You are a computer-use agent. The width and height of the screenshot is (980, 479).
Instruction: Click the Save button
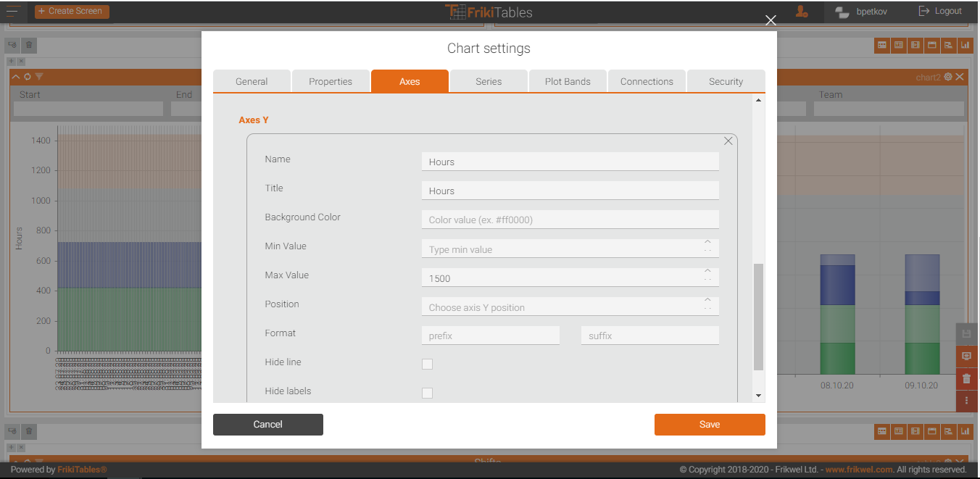coord(709,425)
